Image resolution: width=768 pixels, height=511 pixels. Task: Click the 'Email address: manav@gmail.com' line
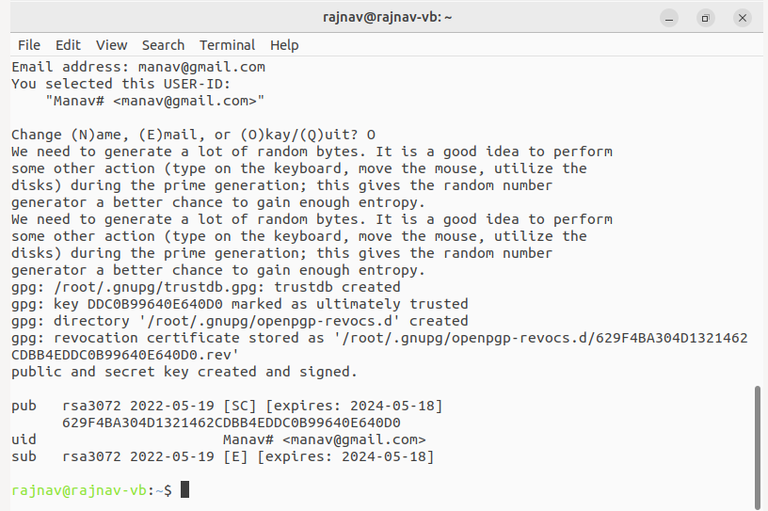click(138, 67)
